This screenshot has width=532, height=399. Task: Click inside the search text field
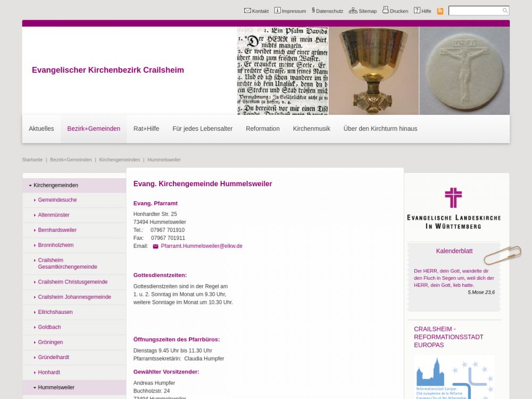tap(475, 11)
